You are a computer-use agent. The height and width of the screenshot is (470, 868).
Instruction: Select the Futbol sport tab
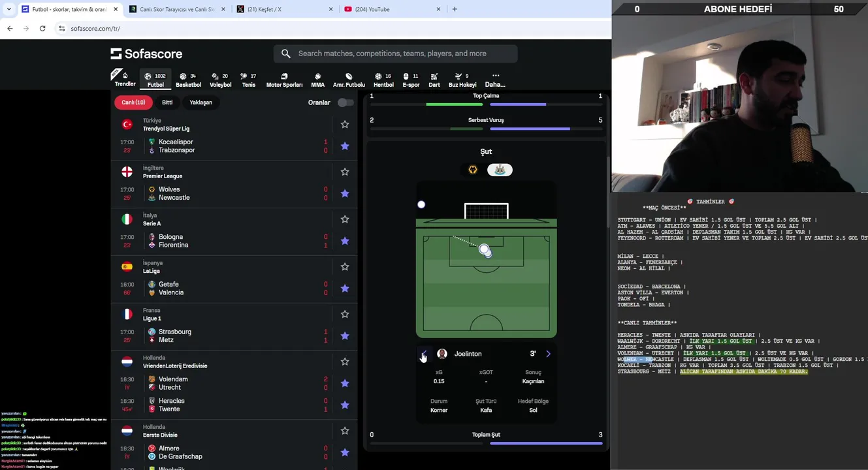[x=155, y=80]
